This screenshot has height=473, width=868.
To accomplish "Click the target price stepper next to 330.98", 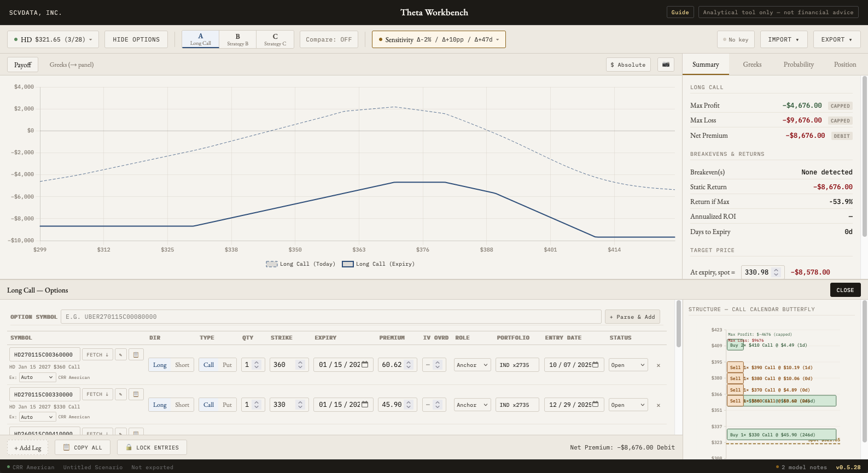I will coord(776,272).
